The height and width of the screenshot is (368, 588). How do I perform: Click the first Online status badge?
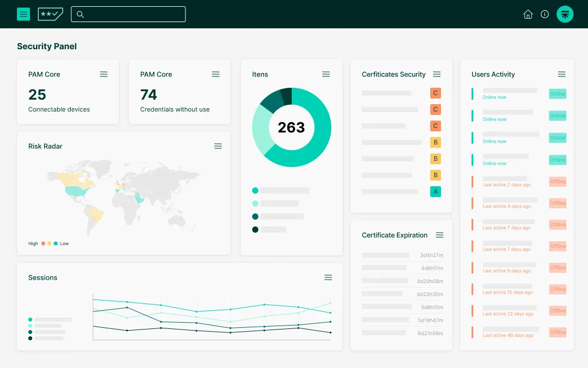click(557, 93)
